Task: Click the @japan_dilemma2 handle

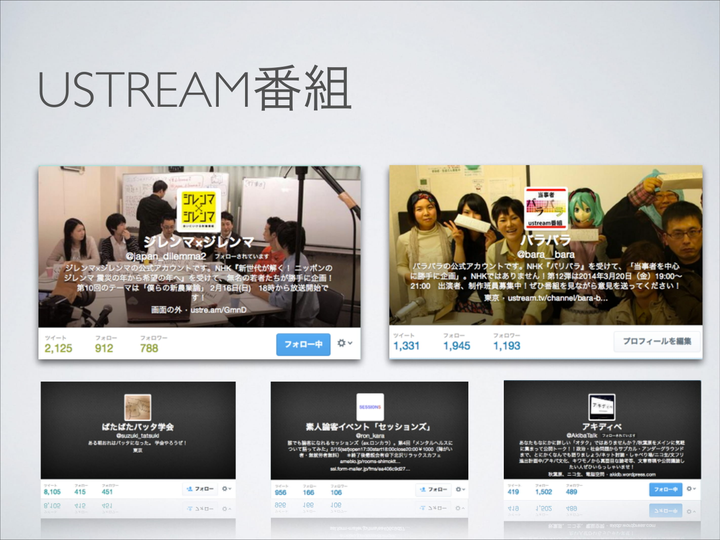Action: [166, 256]
